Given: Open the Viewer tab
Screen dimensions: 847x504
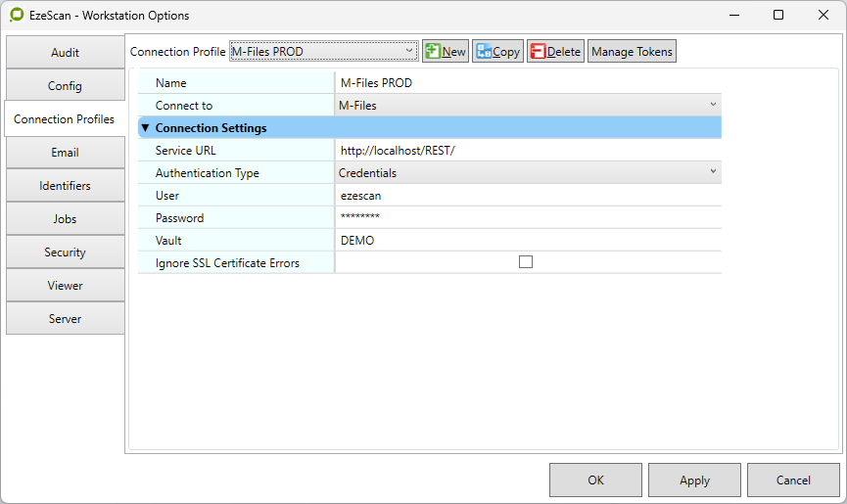Looking at the screenshot, I should (x=65, y=286).
